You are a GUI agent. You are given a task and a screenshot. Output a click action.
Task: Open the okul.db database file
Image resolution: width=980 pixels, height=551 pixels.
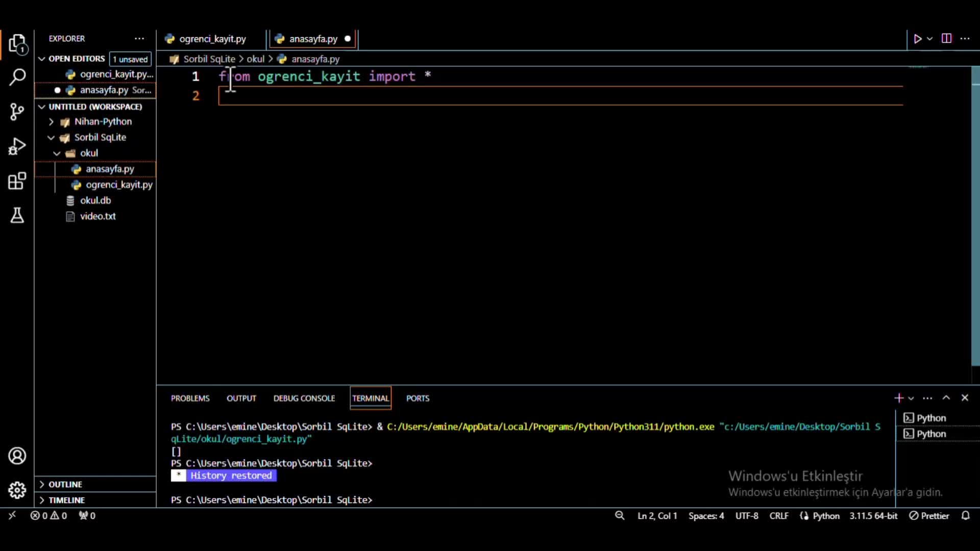[95, 201]
